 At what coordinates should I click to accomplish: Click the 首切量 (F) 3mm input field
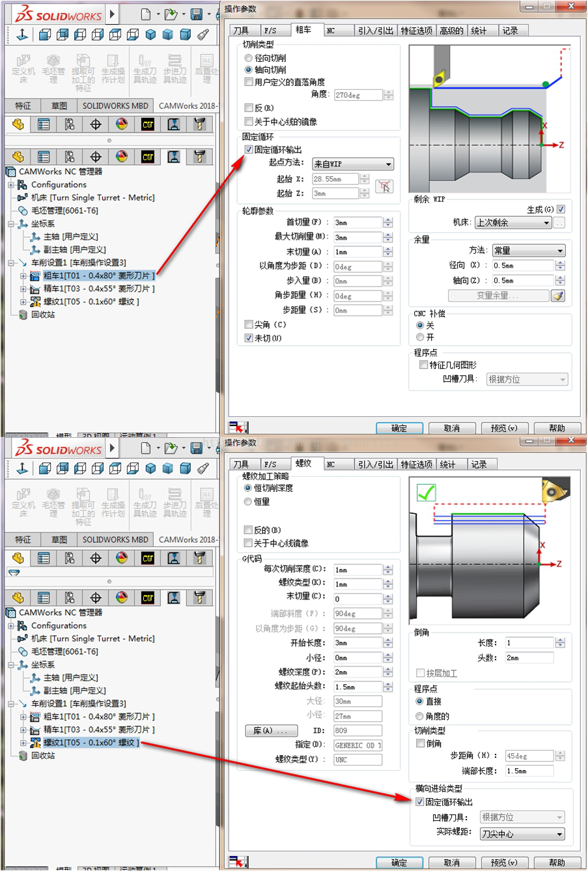pos(357,223)
